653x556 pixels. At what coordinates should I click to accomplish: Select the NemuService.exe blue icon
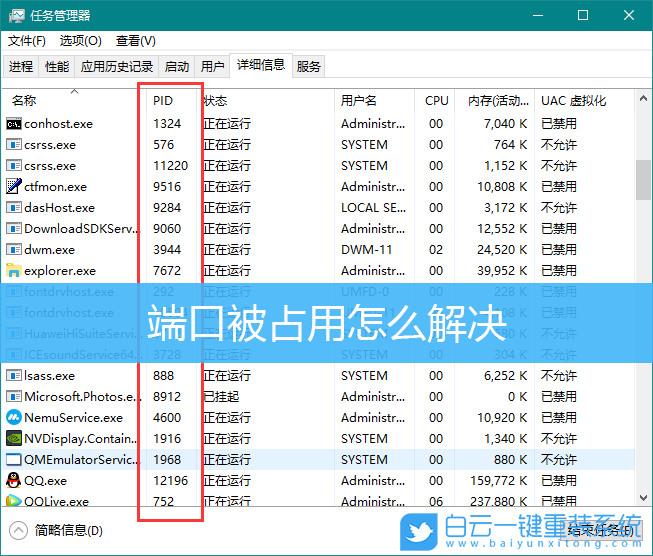click(14, 418)
